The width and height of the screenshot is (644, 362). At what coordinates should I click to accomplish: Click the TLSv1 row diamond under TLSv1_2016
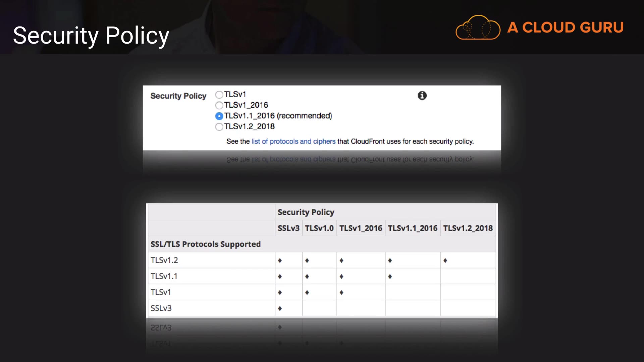tap(341, 293)
